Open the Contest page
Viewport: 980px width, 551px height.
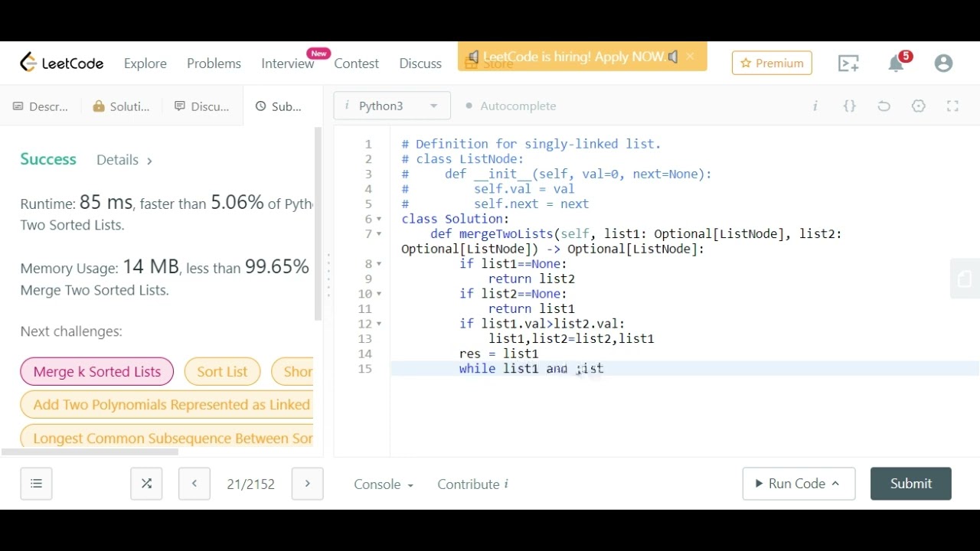(x=356, y=64)
